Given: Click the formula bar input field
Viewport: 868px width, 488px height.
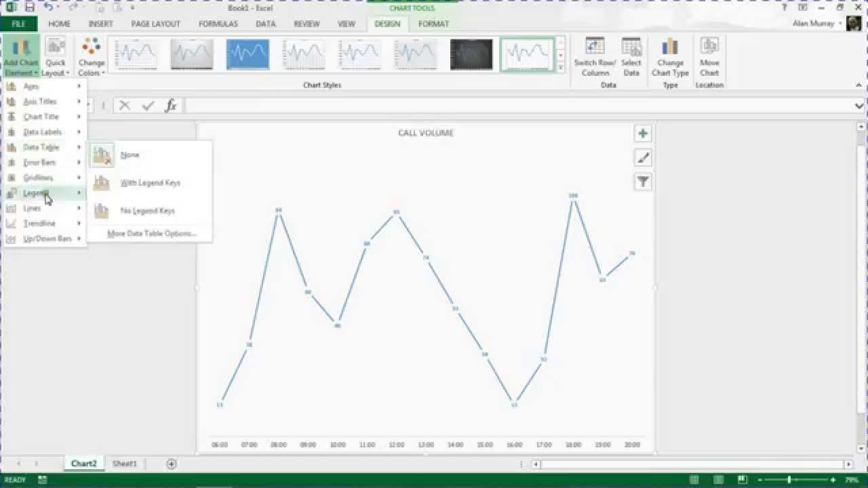Looking at the screenshot, I should tap(517, 106).
